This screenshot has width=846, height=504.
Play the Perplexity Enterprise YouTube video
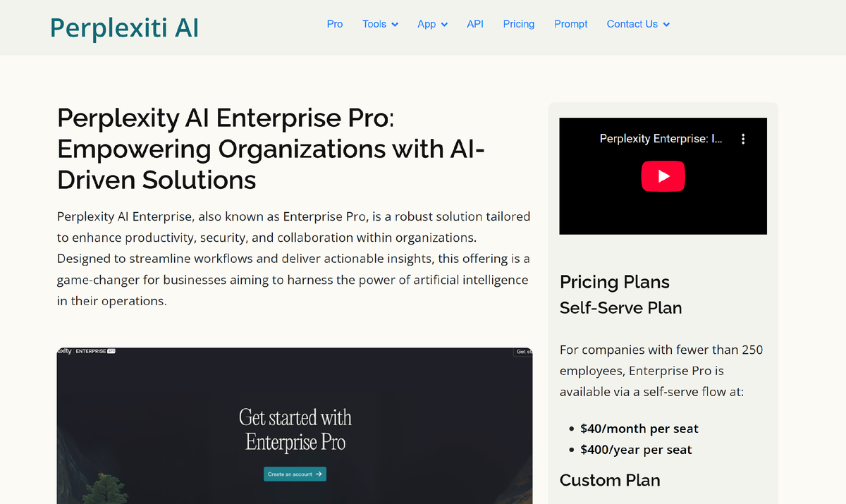[x=663, y=176]
